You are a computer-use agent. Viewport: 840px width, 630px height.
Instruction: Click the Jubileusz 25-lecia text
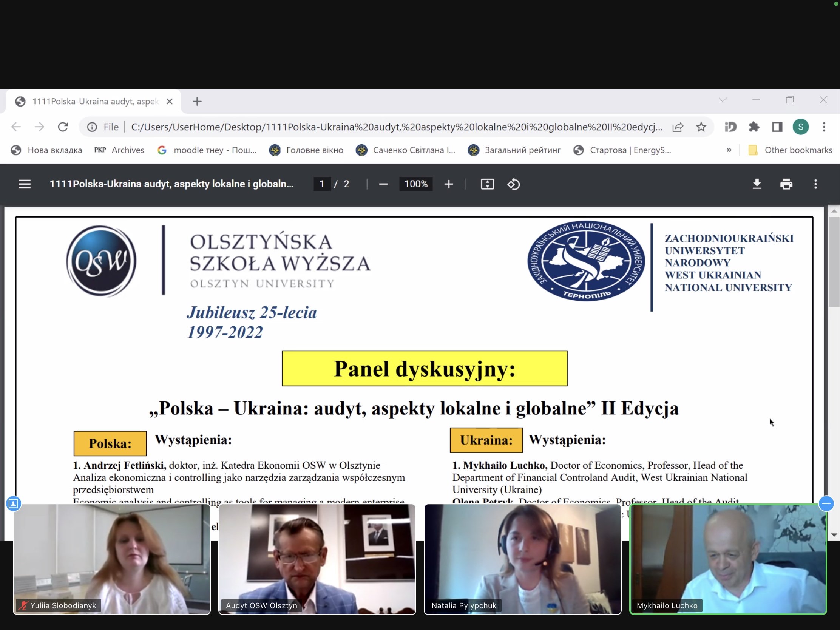pyautogui.click(x=252, y=312)
